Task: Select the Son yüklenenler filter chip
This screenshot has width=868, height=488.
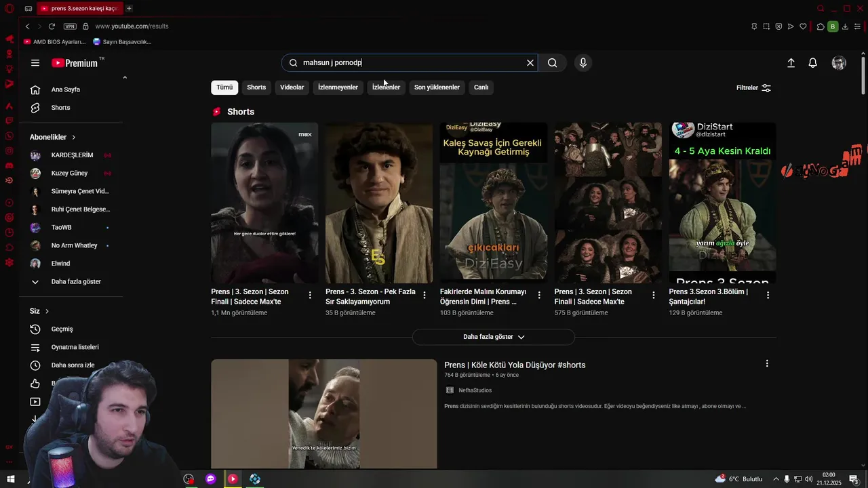Action: 437,87
